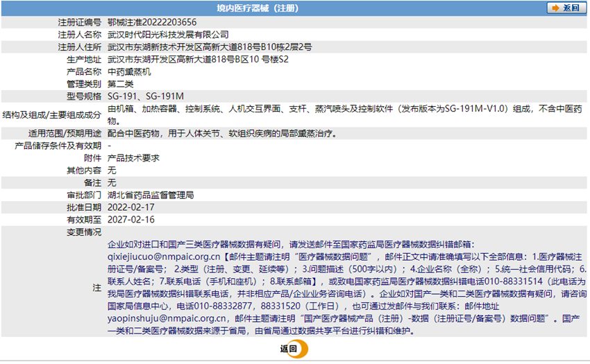
Task: Click the 有效期至 label
Action: tap(84, 220)
